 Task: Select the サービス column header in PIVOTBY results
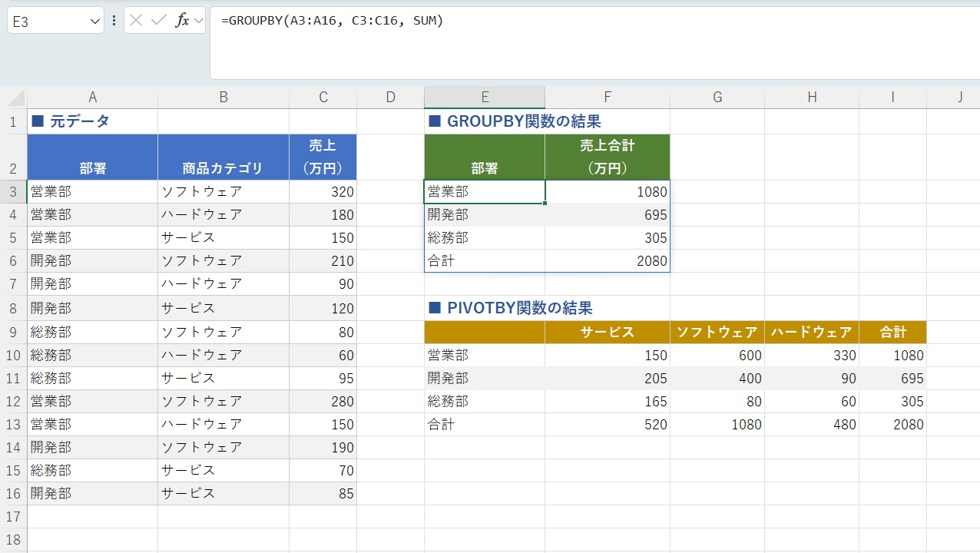click(x=608, y=332)
